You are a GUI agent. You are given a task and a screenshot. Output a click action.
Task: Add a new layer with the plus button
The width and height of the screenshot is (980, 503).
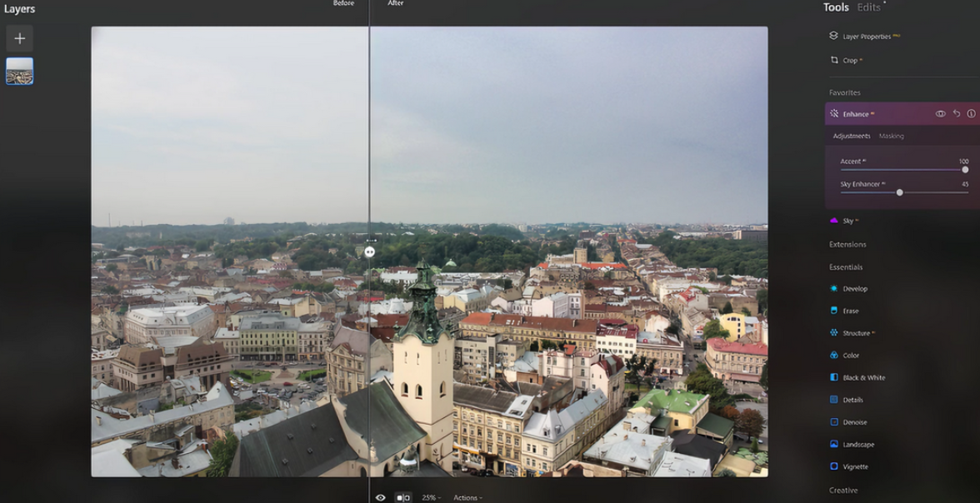19,39
